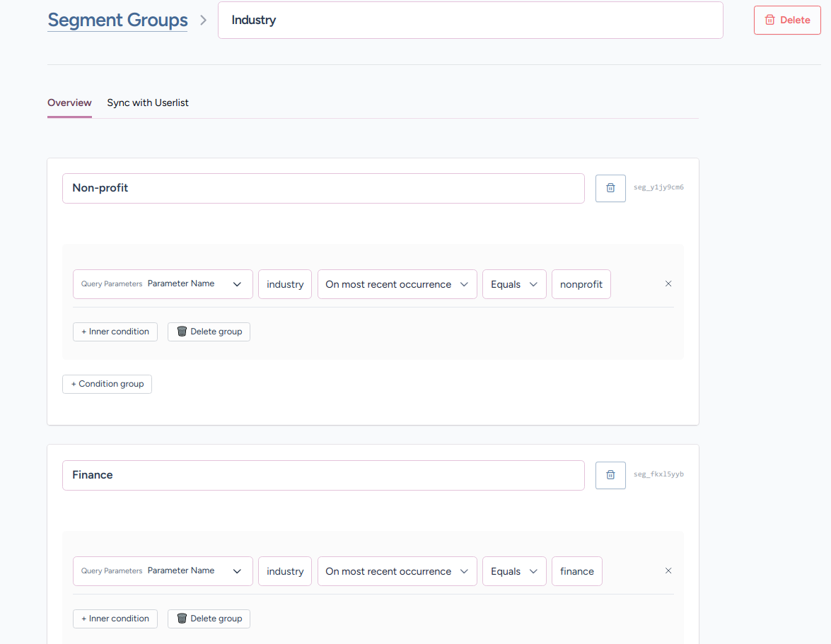Delete group in Finance segment

[209, 619]
